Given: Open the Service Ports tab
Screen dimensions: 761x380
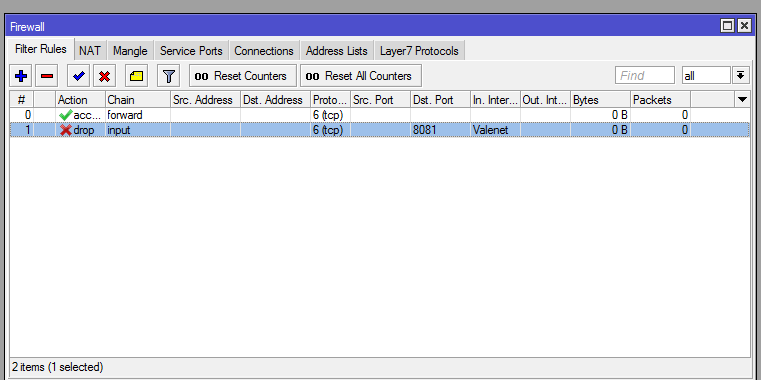Looking at the screenshot, I should point(191,51).
